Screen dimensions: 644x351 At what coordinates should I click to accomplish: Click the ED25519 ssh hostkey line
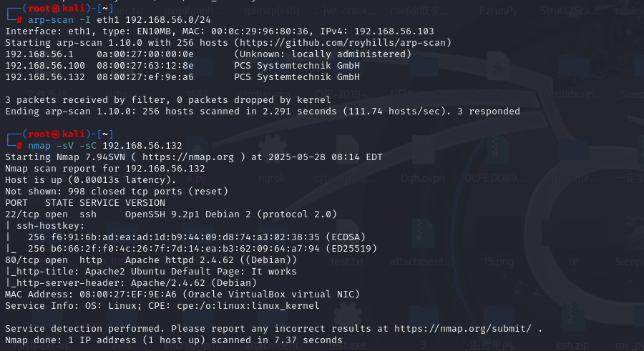click(191, 249)
